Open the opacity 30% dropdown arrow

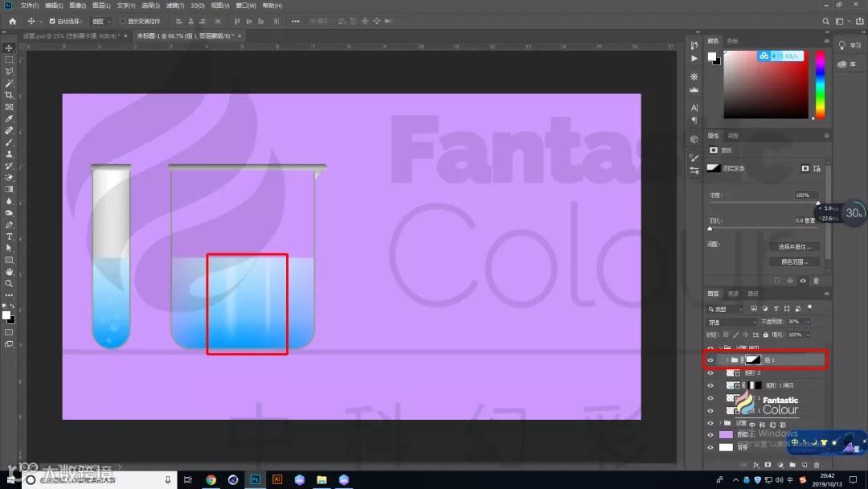point(808,322)
